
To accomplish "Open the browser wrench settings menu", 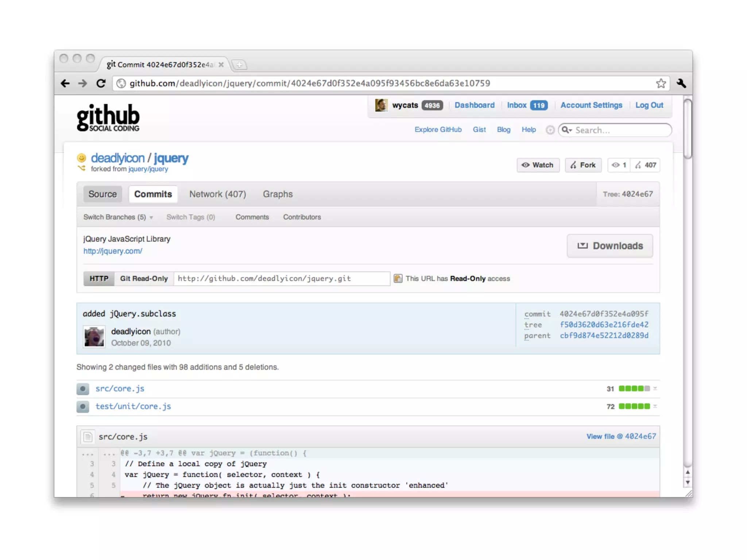I will pos(681,83).
